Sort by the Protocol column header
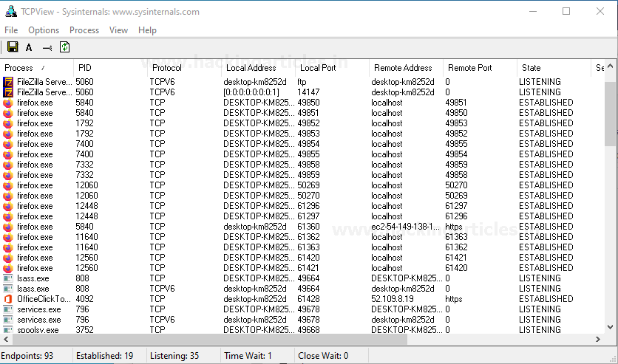618x364 pixels. point(184,68)
